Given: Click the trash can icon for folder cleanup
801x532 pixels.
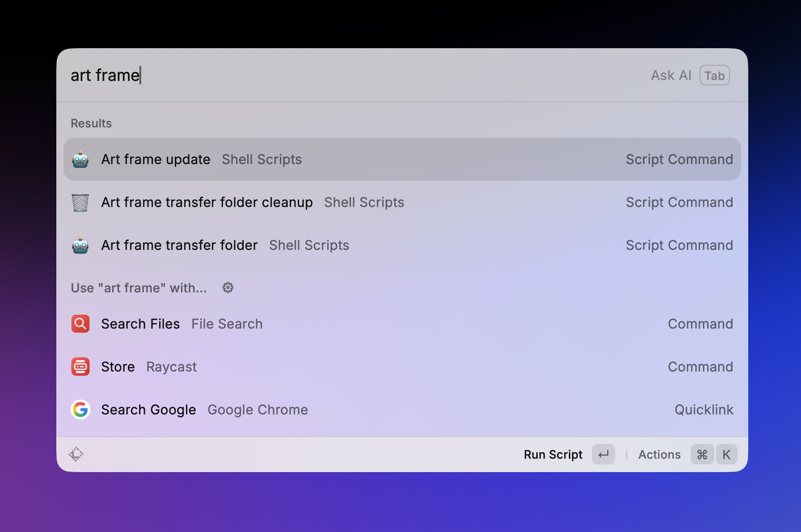Looking at the screenshot, I should coord(80,203).
